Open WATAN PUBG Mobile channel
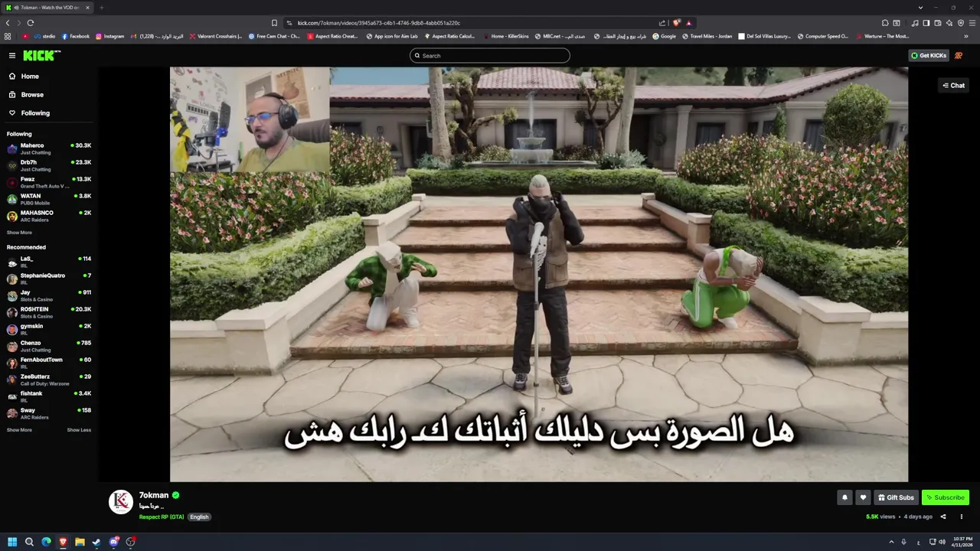This screenshot has height=551, width=980. 49,199
